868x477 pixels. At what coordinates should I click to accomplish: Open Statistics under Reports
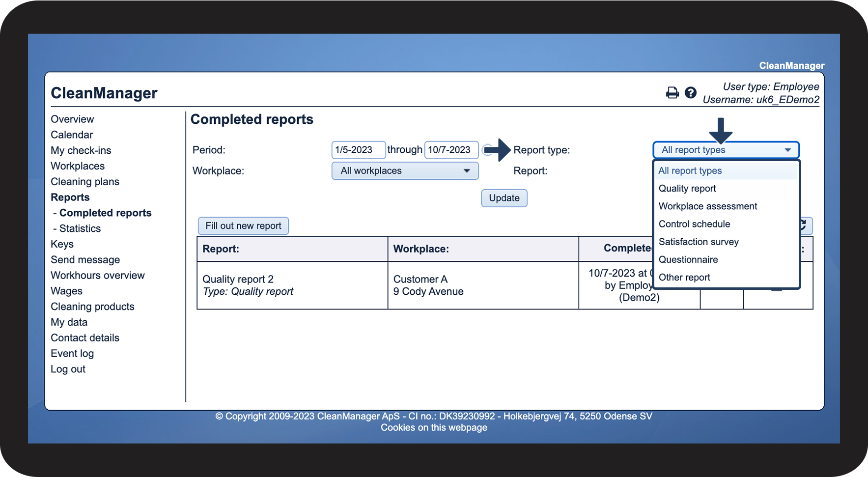(80, 228)
